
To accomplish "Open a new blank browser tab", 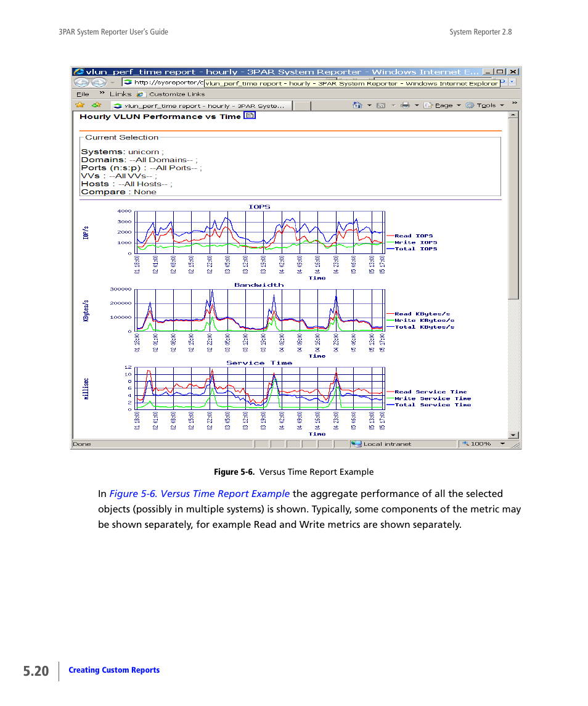I will [x=301, y=106].
